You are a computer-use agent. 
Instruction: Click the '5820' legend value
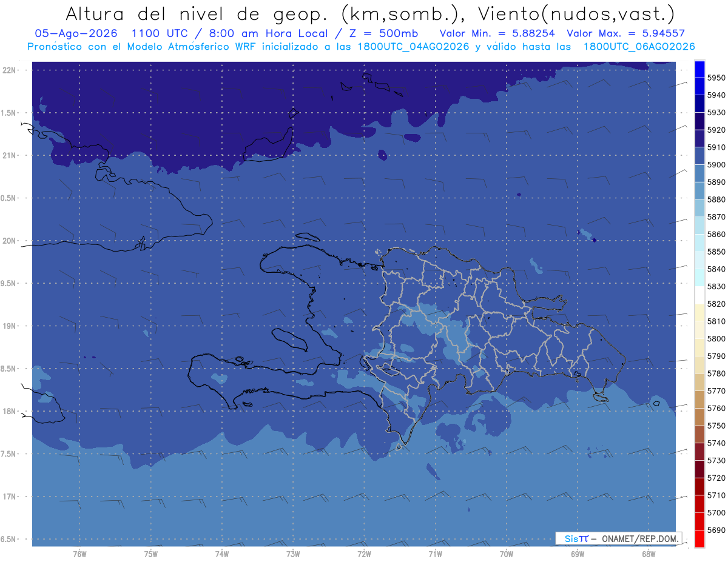pyautogui.click(x=716, y=304)
